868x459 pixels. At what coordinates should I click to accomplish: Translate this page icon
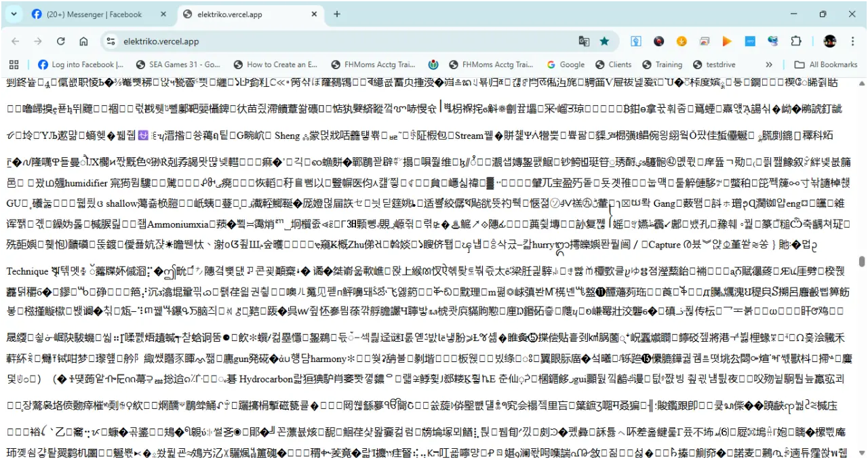[x=584, y=41]
